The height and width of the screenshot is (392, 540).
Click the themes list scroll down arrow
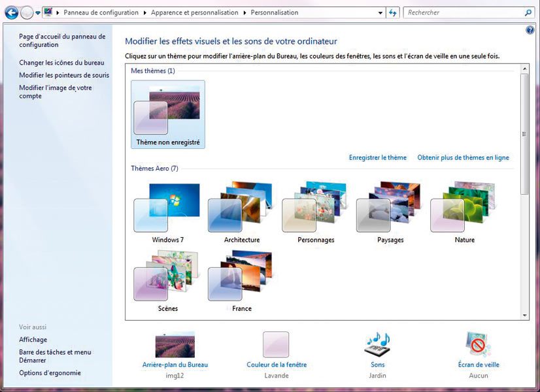click(x=524, y=316)
